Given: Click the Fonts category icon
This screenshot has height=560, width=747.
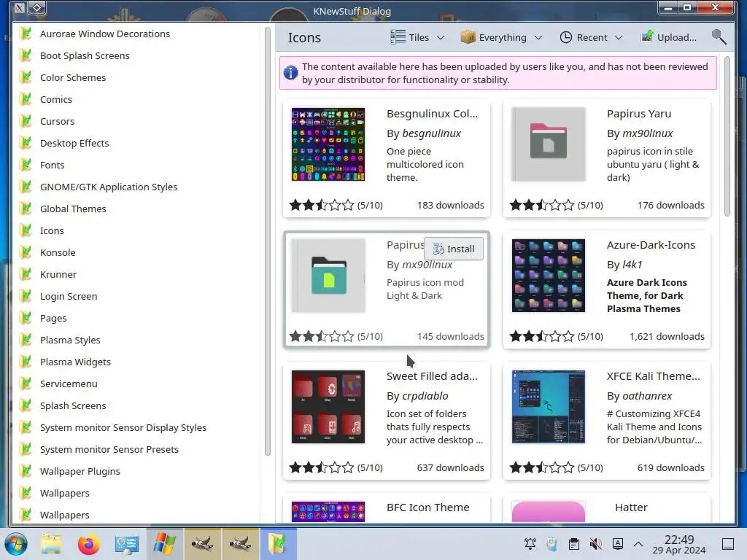Looking at the screenshot, I should pyautogui.click(x=26, y=165).
